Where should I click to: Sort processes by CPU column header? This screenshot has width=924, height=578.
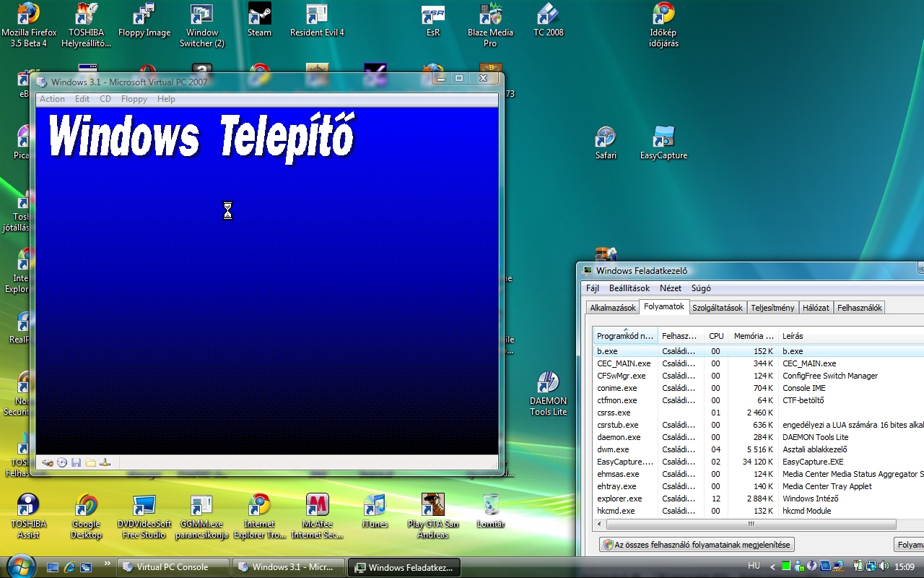pyautogui.click(x=716, y=335)
